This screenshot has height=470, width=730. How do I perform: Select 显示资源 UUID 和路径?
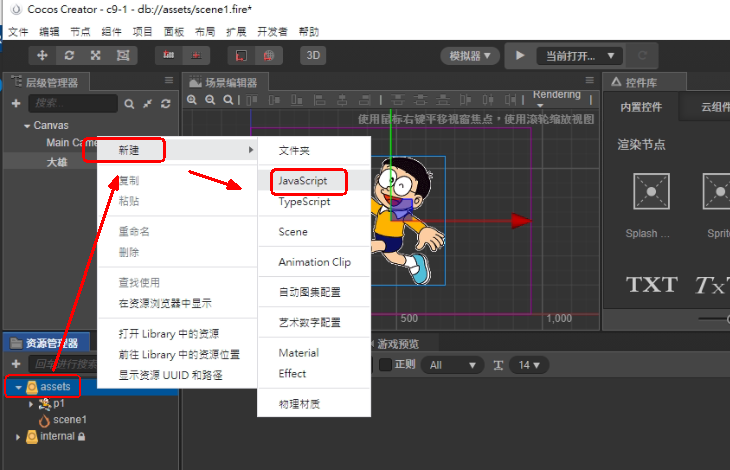(177, 375)
